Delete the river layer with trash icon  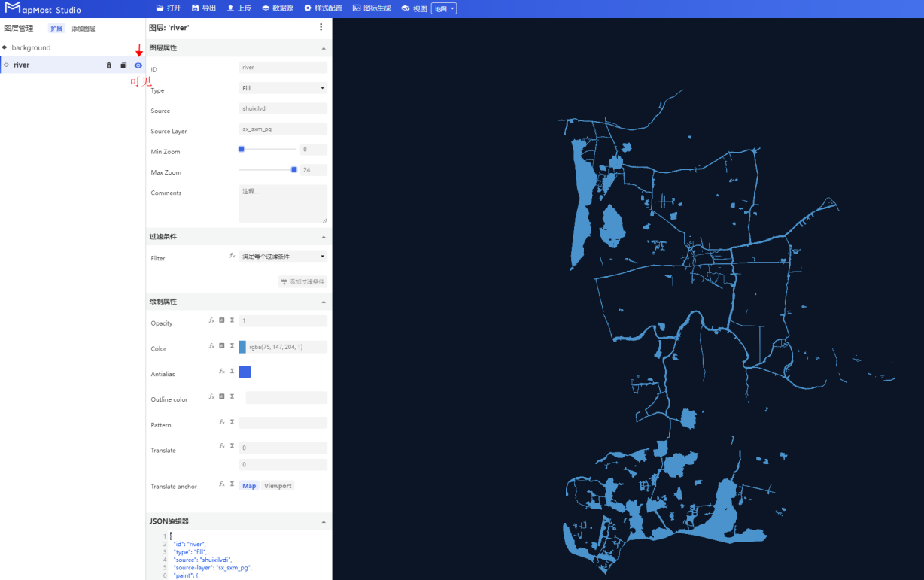(108, 65)
